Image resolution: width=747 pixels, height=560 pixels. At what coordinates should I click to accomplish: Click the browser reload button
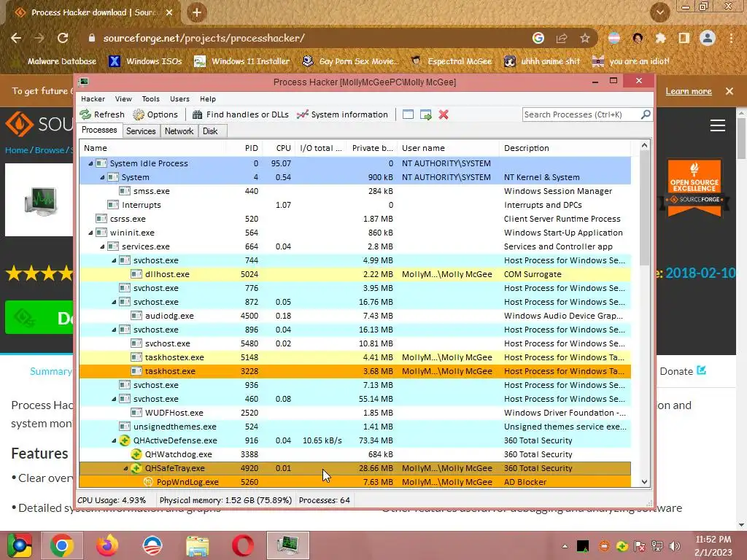(63, 38)
